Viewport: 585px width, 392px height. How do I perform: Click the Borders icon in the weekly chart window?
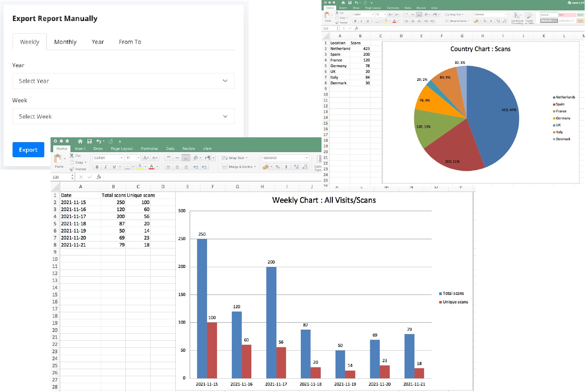pyautogui.click(x=127, y=167)
